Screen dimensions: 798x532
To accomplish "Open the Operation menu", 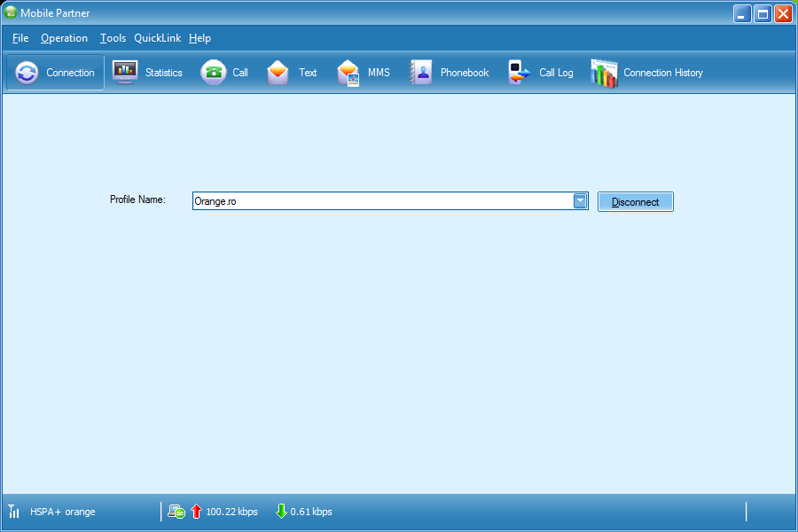I will [x=64, y=38].
